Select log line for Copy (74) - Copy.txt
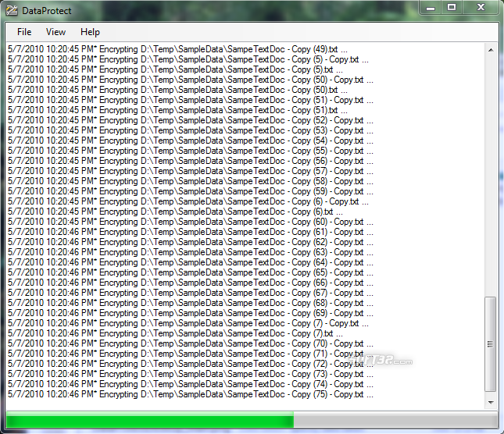504x434 pixels. (x=191, y=385)
